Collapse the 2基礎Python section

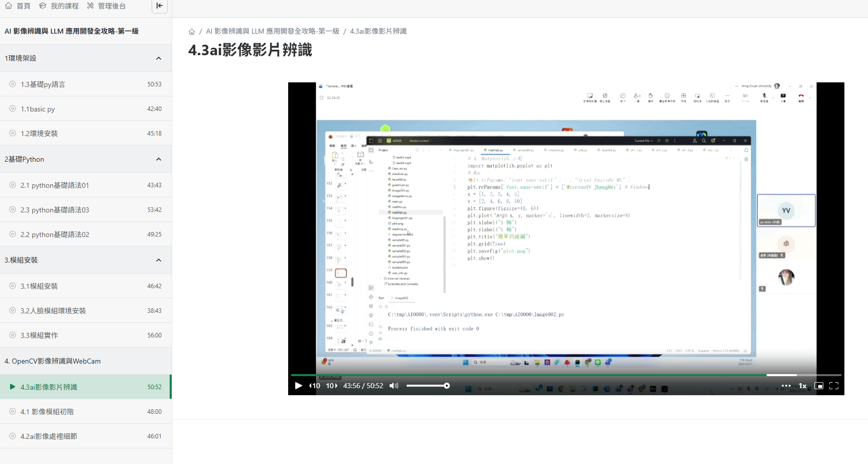click(x=159, y=159)
